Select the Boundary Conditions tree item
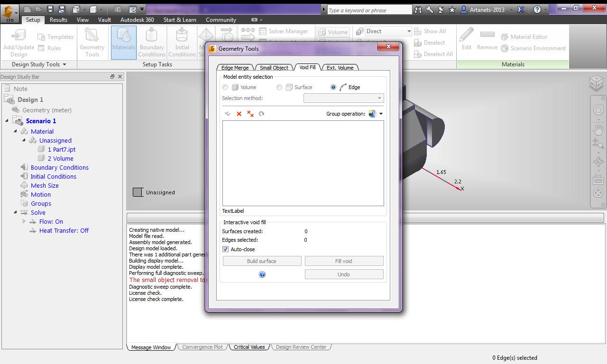This screenshot has height=364, width=607. point(60,167)
